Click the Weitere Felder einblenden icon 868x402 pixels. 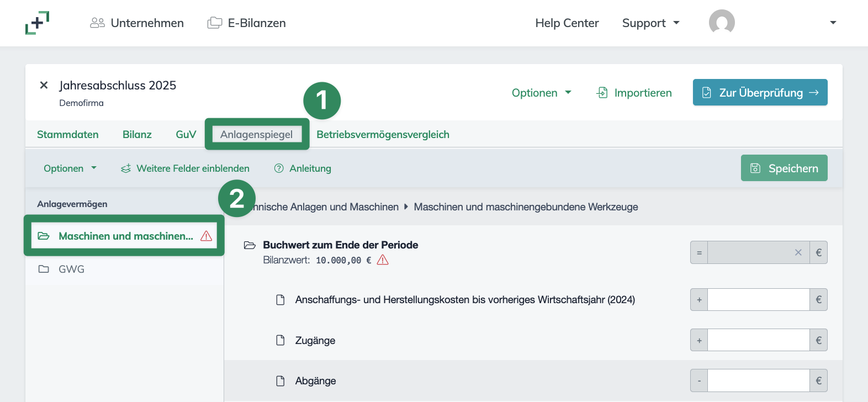(126, 168)
